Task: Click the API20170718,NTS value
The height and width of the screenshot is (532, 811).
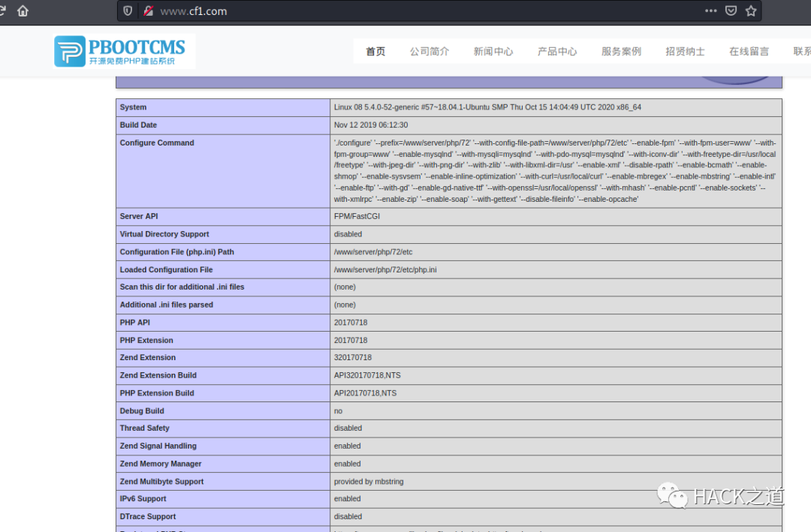Action: click(x=365, y=393)
